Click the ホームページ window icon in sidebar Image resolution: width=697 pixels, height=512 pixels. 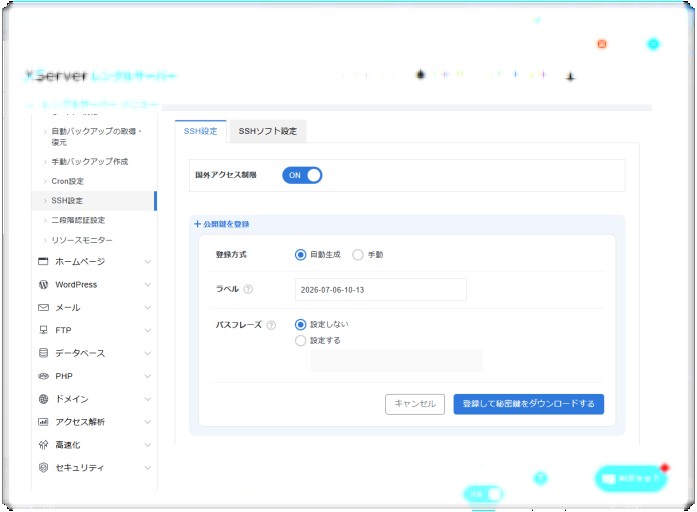coord(43,261)
